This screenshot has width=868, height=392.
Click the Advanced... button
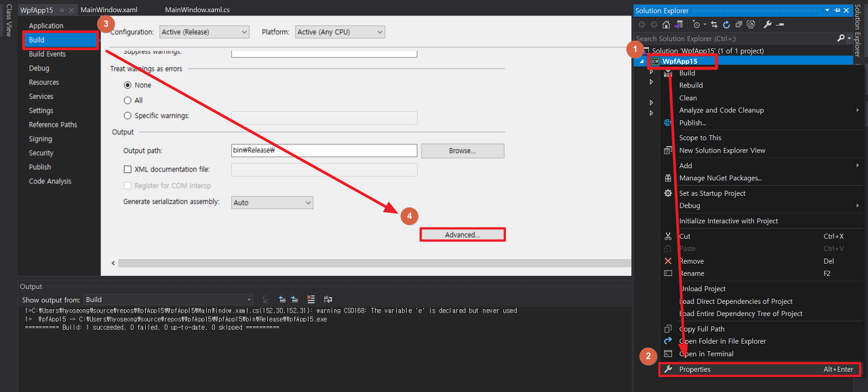tap(462, 235)
